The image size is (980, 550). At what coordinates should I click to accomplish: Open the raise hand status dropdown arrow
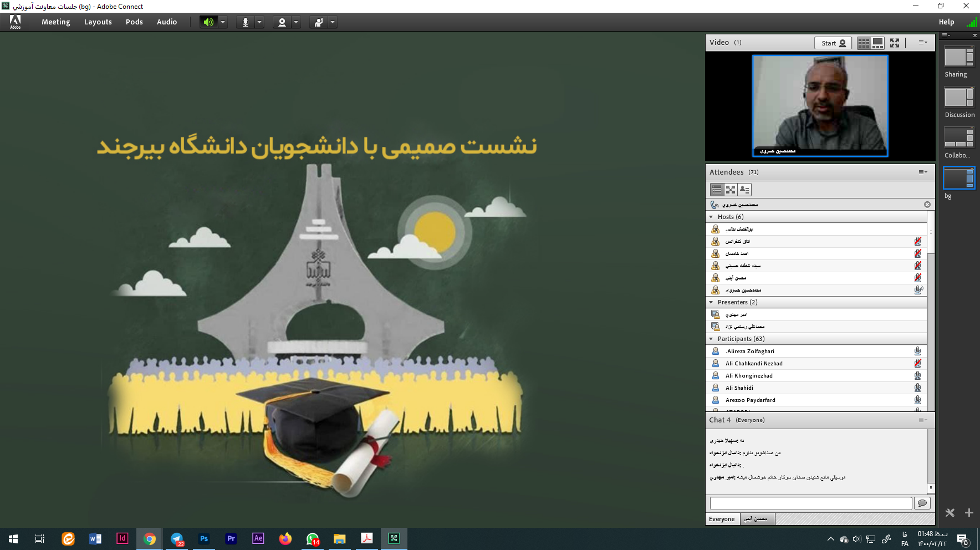[333, 22]
